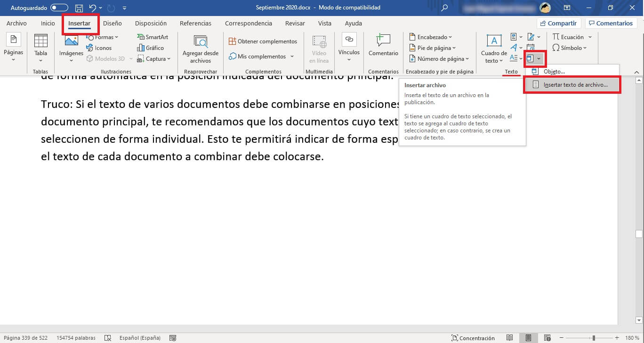
Task: Insert Iconos from the ribbon
Action: (x=99, y=48)
